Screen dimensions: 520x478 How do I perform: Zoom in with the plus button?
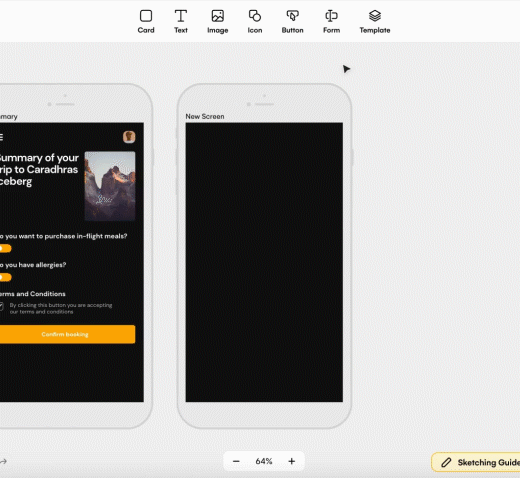(292, 461)
